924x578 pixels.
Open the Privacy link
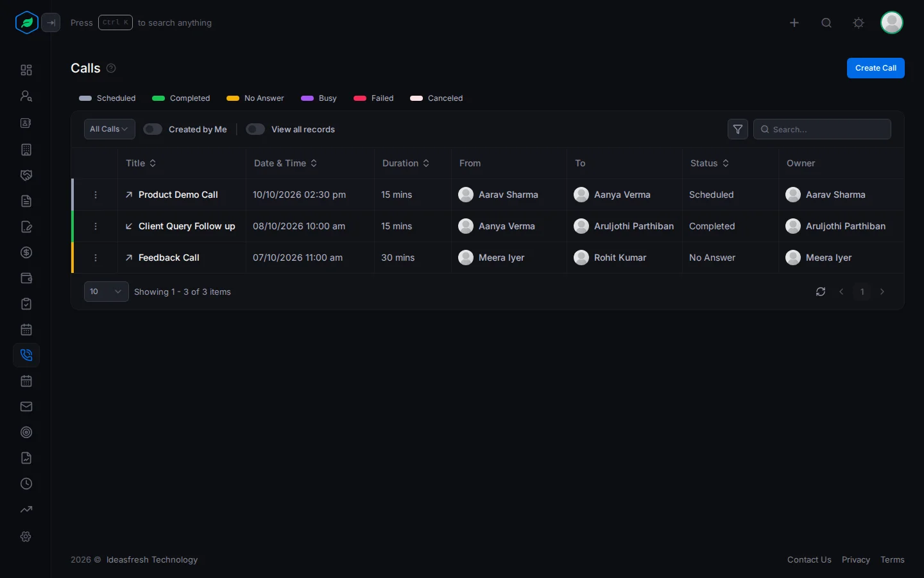856,559
